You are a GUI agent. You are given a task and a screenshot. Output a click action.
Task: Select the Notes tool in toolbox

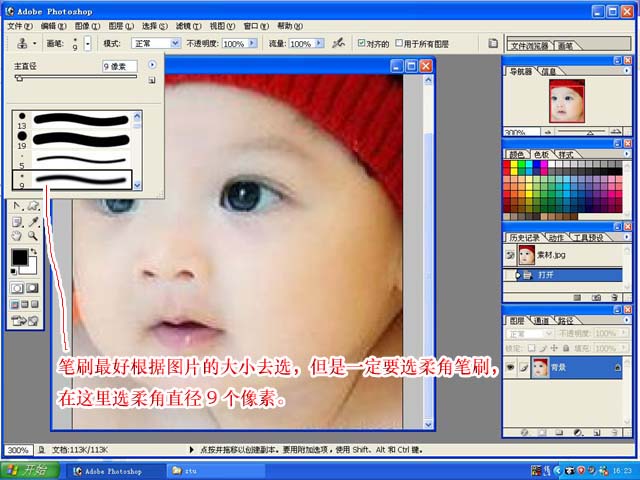17,222
